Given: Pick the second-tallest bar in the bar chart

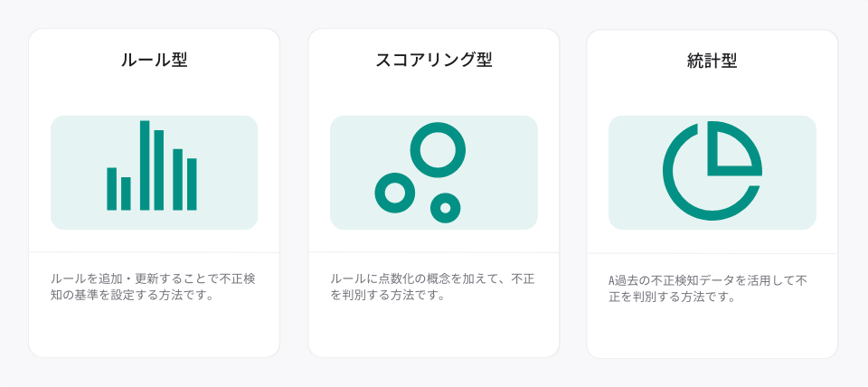Looking at the screenshot, I should pos(159,170).
